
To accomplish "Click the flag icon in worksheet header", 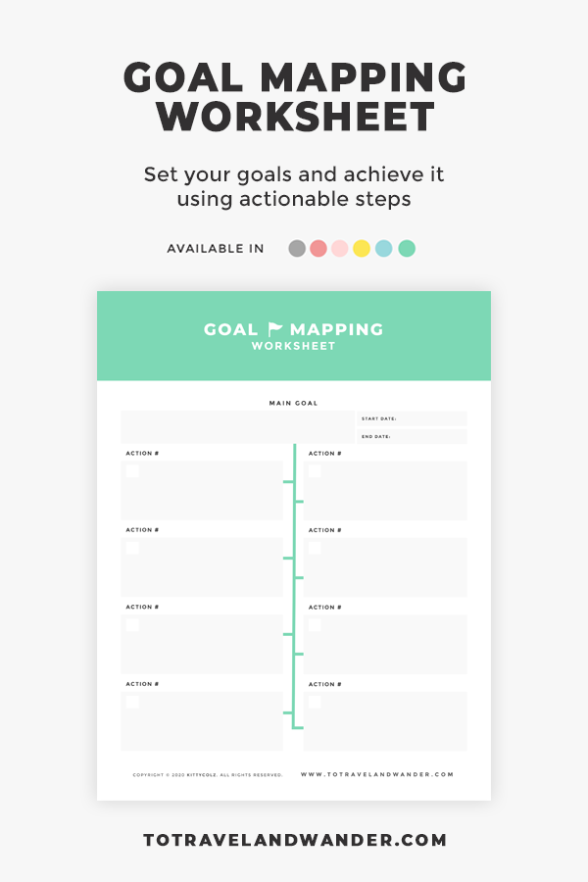I will pos(274,328).
